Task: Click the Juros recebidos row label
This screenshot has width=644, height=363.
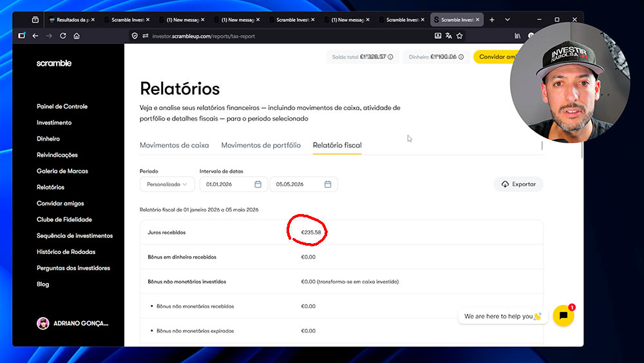Action: pos(166,232)
